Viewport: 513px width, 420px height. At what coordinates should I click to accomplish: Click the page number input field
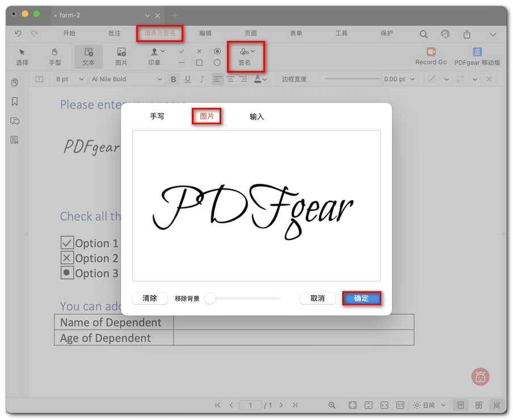click(250, 405)
